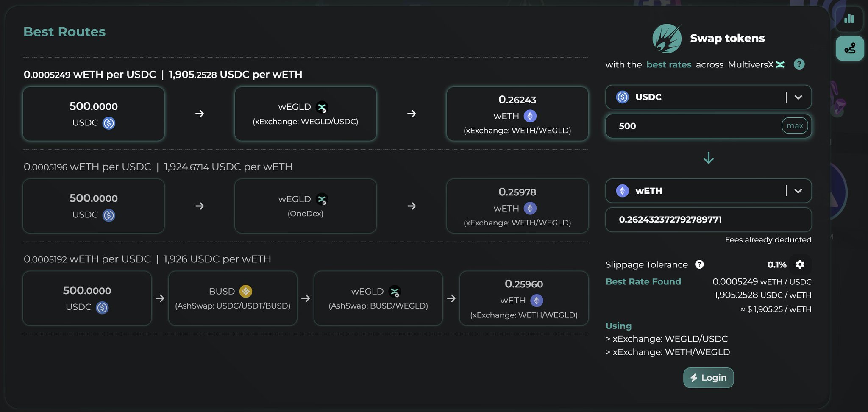Click the 1,926 USDC per wETH rate

click(x=217, y=259)
